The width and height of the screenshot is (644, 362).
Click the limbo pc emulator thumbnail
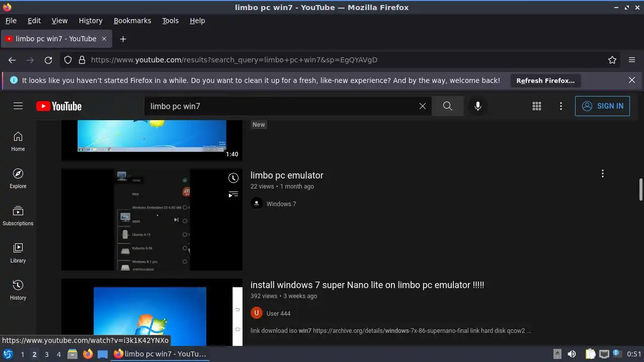pyautogui.click(x=152, y=220)
